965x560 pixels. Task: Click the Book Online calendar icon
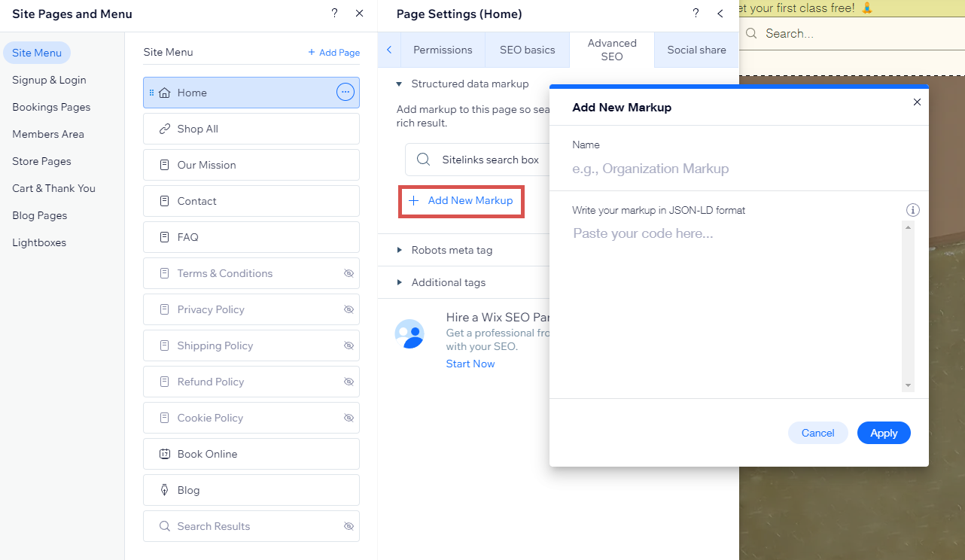[164, 453]
